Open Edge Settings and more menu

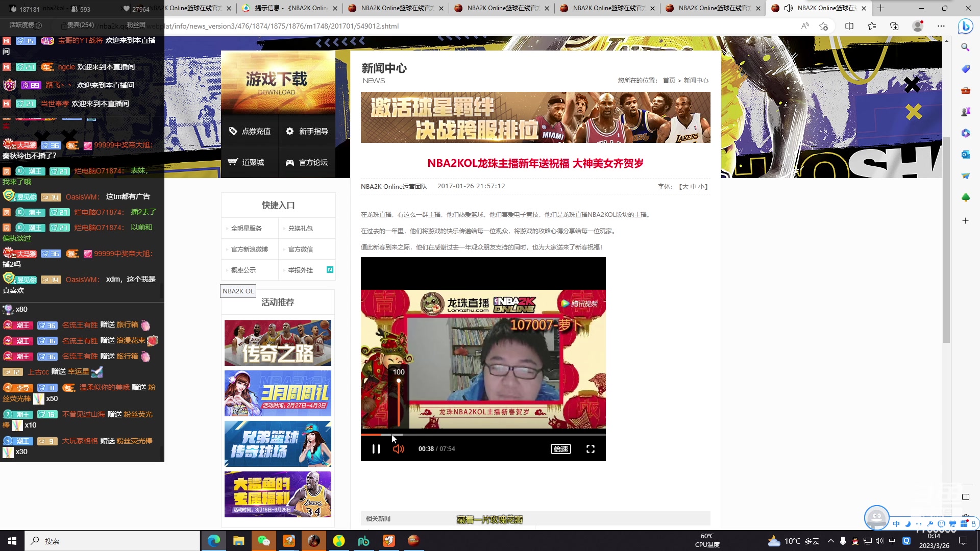point(941,26)
